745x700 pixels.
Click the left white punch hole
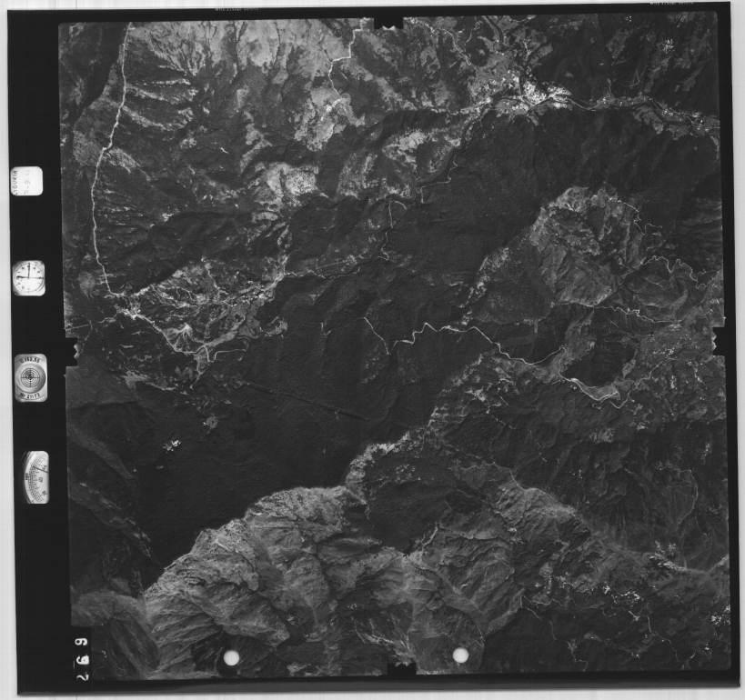(x=232, y=656)
